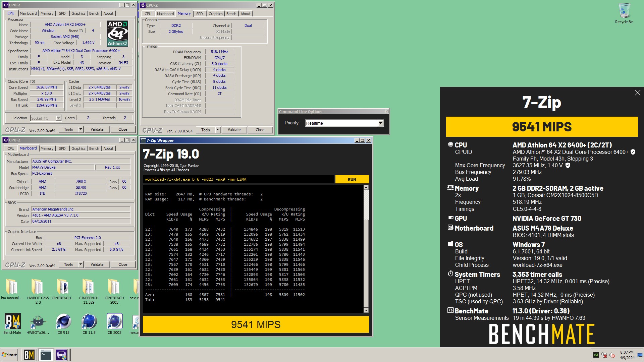Launch the CB 11.5 shortcut
Viewport: 644px width, 362px height.
[89, 324]
